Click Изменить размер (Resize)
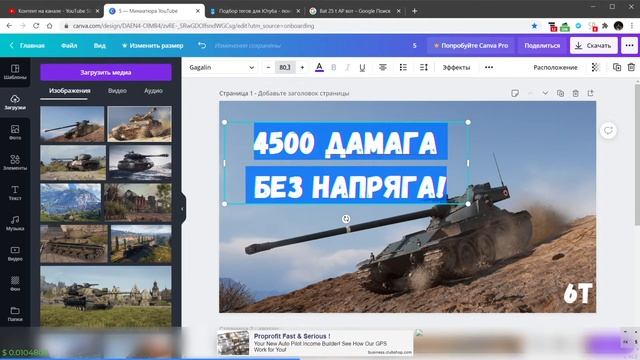640x360 pixels. coord(153,45)
